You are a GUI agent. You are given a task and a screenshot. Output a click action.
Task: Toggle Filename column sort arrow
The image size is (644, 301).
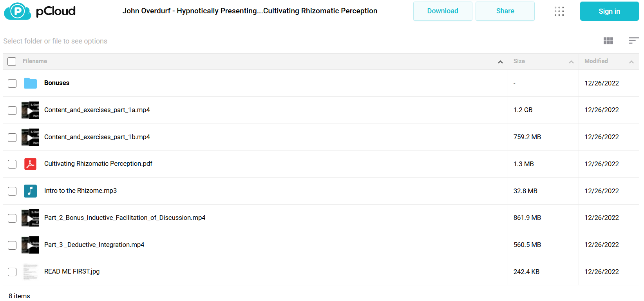click(500, 62)
